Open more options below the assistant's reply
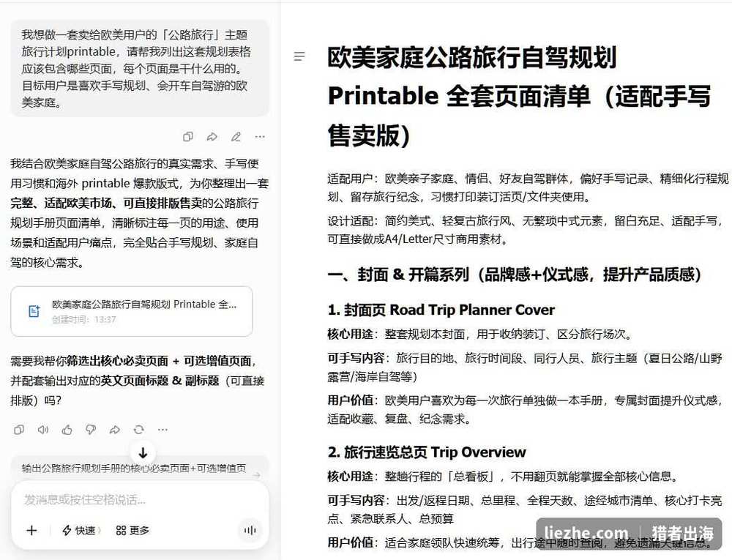The width and height of the screenshot is (732, 560). [163, 429]
